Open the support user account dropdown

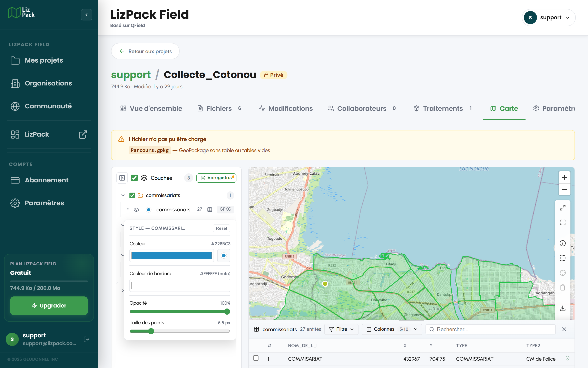click(548, 18)
